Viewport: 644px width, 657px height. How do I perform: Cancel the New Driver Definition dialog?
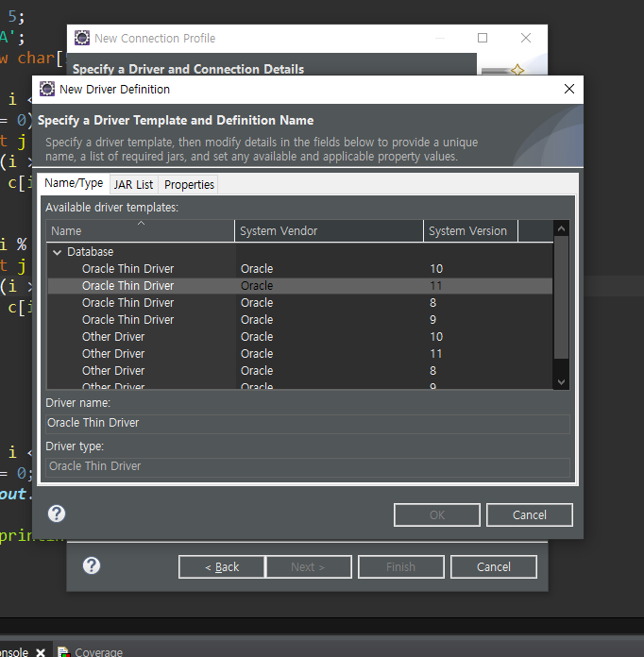pos(530,515)
